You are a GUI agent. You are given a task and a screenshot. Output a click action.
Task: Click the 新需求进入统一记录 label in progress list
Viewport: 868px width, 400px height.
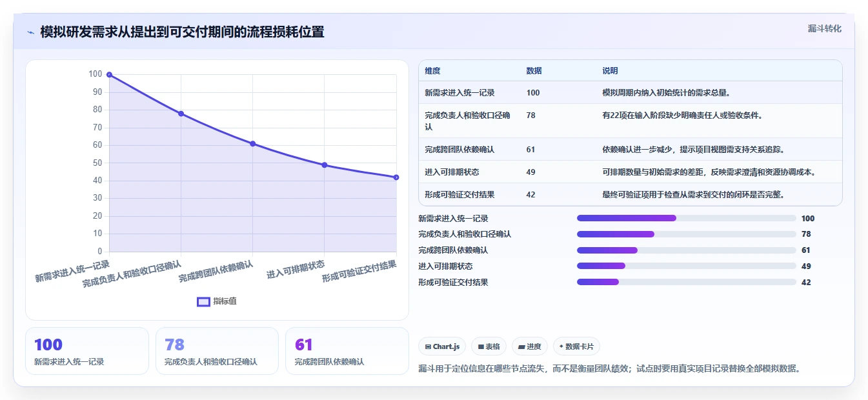453,219
